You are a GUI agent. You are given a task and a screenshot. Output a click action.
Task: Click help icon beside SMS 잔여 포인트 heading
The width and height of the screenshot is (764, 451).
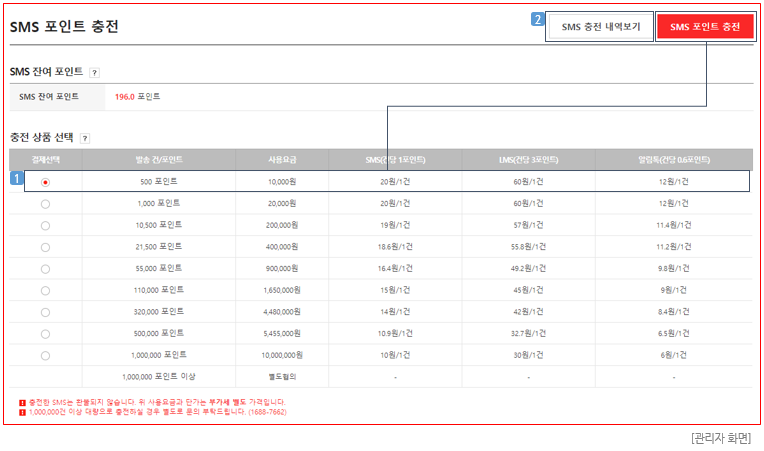pyautogui.click(x=94, y=73)
